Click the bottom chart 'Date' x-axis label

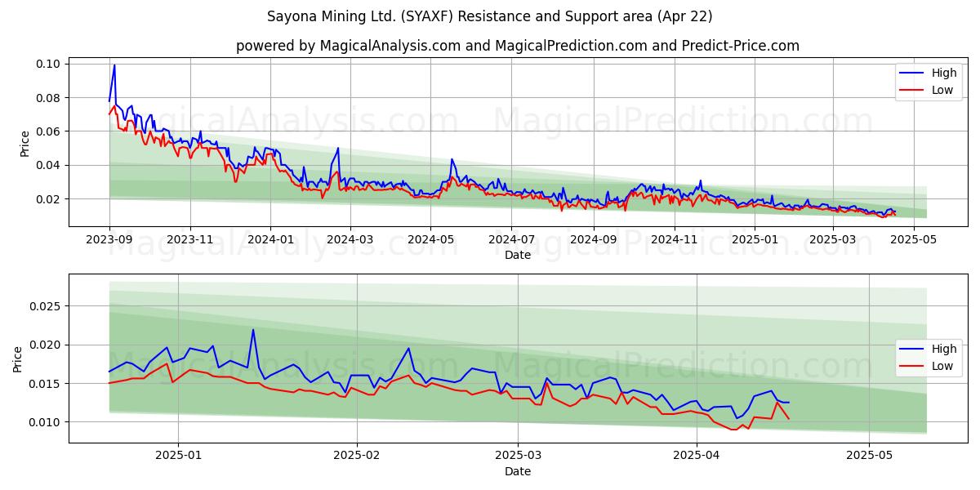point(518,471)
